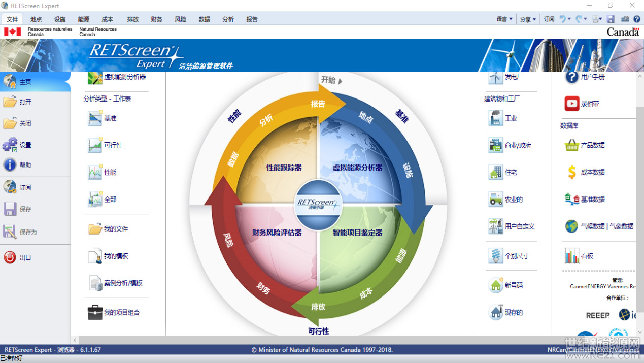The width and height of the screenshot is (644, 363).
Task: Open the 排放 tab in the menu bar
Action: coord(133,19)
